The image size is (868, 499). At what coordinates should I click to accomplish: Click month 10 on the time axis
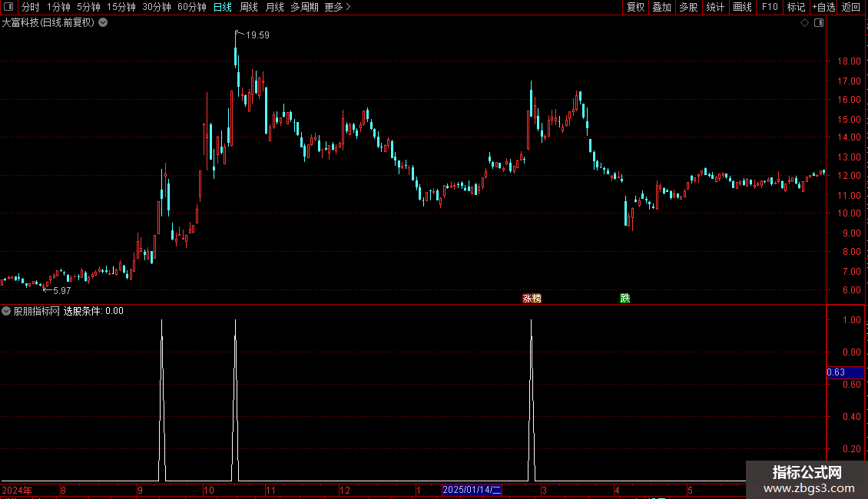209,490
